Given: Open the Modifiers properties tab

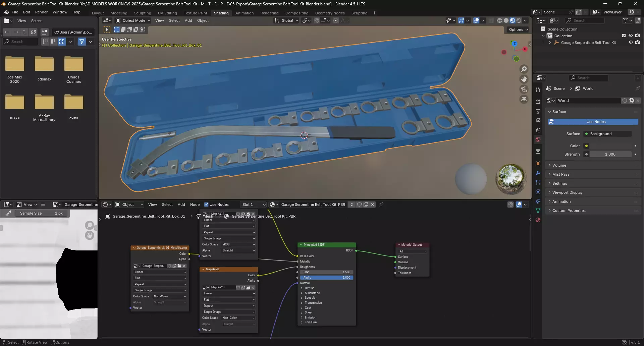Looking at the screenshot, I should (538, 173).
